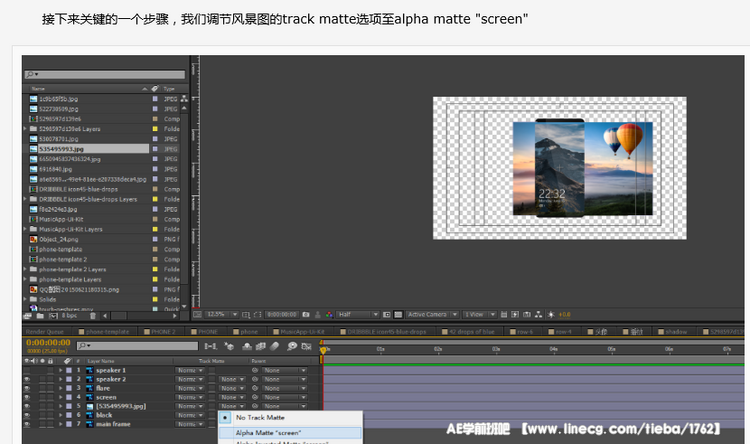Click the hide shy layers icon

click(x=247, y=346)
